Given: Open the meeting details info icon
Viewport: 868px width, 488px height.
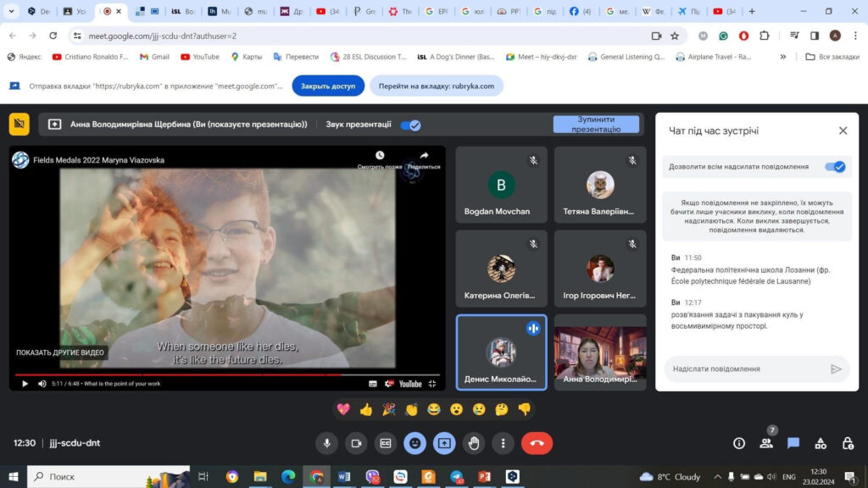Looking at the screenshot, I should coord(739,443).
